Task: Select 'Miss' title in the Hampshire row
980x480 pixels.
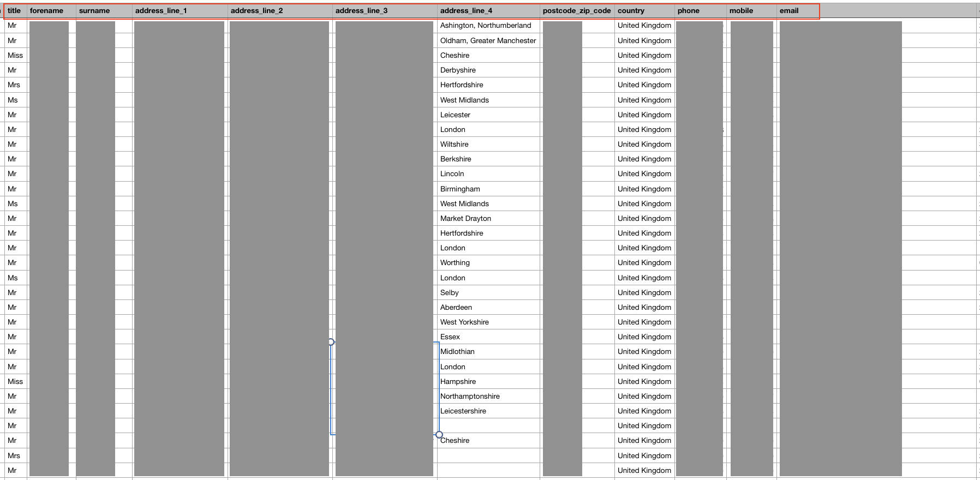Action: click(15, 381)
